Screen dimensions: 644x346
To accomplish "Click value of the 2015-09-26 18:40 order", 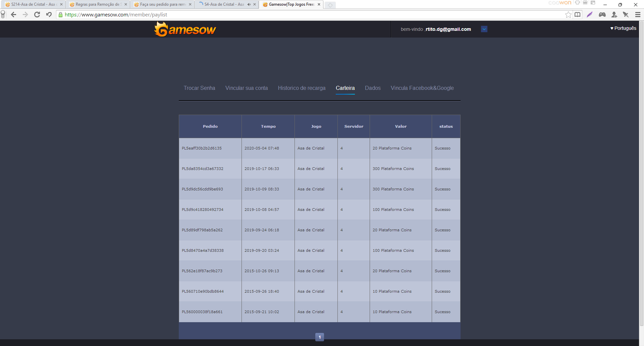I will click(392, 291).
